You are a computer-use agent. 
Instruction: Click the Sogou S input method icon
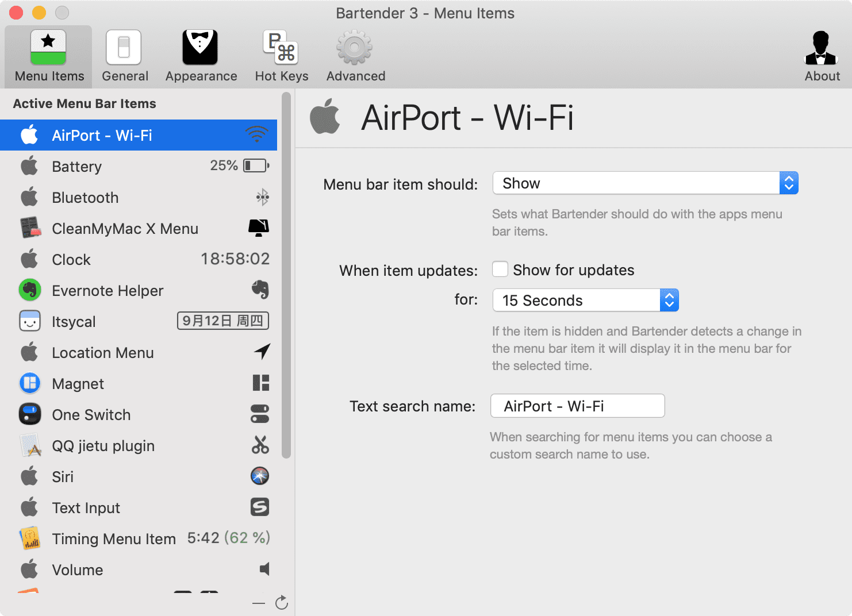[260, 507]
